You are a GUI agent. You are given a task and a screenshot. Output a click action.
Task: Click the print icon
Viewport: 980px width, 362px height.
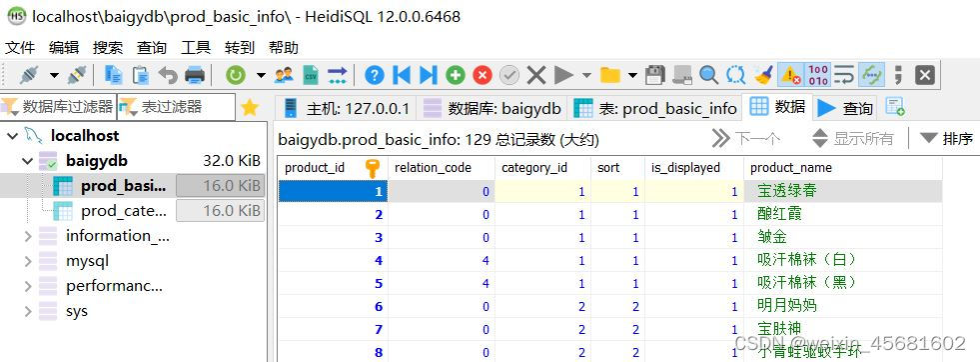tap(195, 76)
